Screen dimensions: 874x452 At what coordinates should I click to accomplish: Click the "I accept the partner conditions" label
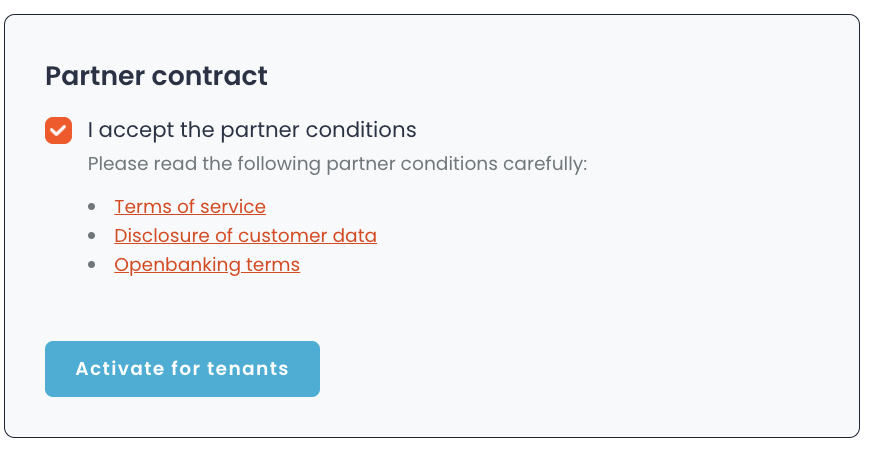(251, 130)
